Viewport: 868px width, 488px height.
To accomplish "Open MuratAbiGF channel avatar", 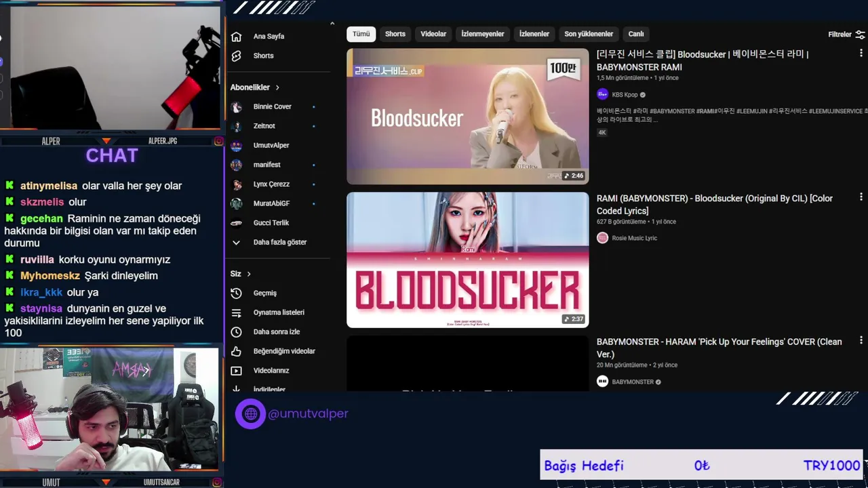I will [x=236, y=203].
